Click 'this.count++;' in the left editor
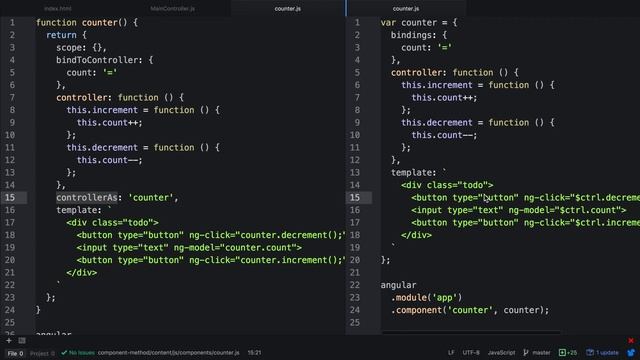 (x=109, y=122)
